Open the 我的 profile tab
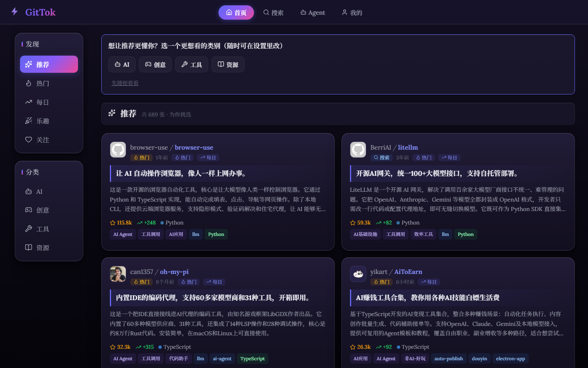Screen dimensions: 588x368 [x=352, y=12]
